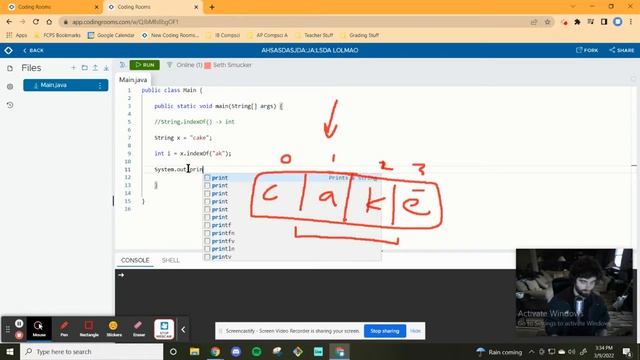
Task: Open the Stickers tool
Action: pos(114,329)
